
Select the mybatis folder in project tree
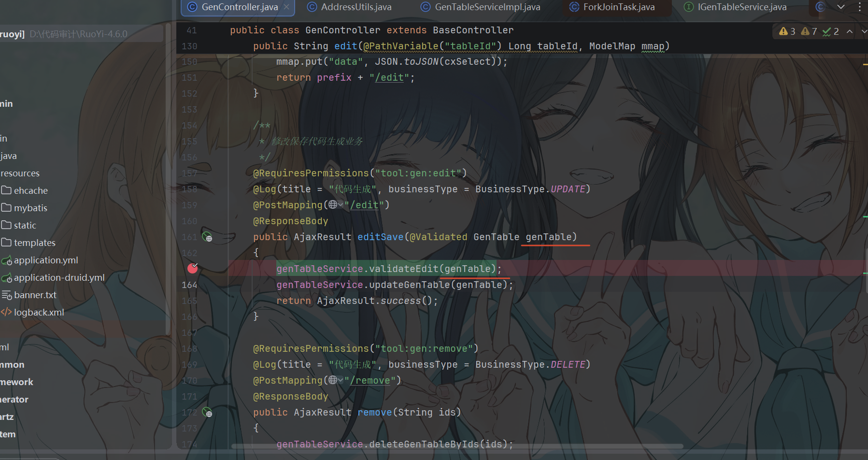click(x=24, y=208)
